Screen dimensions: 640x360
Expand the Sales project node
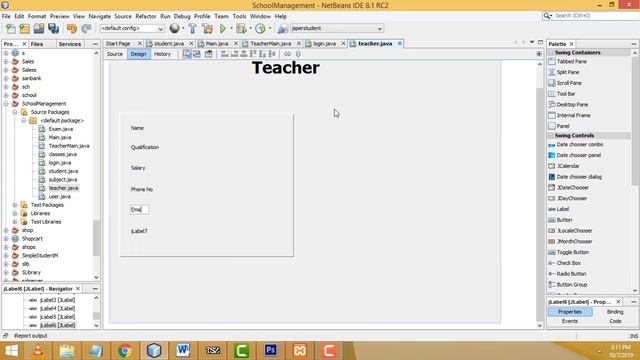pyautogui.click(x=6, y=62)
